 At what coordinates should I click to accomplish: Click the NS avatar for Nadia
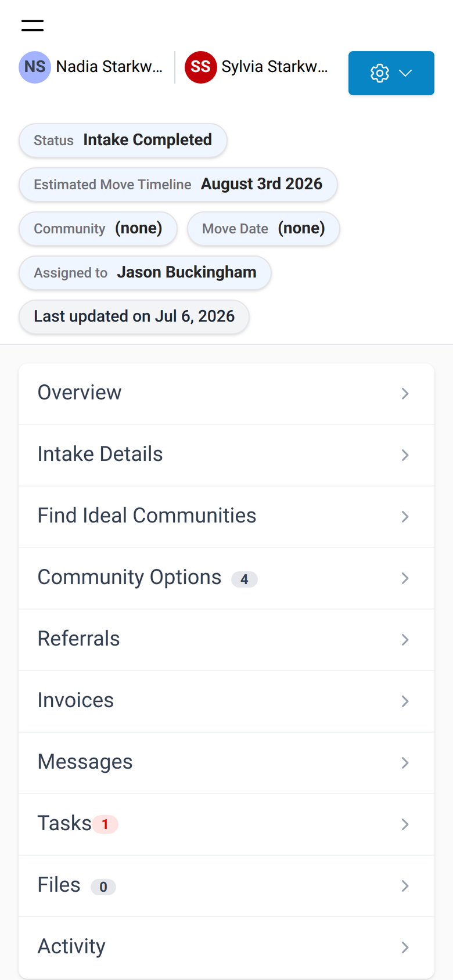click(x=35, y=67)
